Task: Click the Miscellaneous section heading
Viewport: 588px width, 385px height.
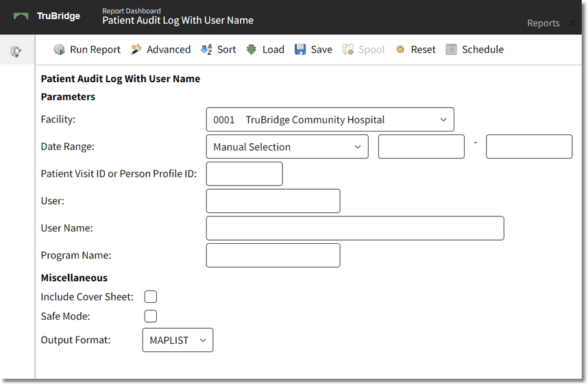Action: (x=74, y=277)
